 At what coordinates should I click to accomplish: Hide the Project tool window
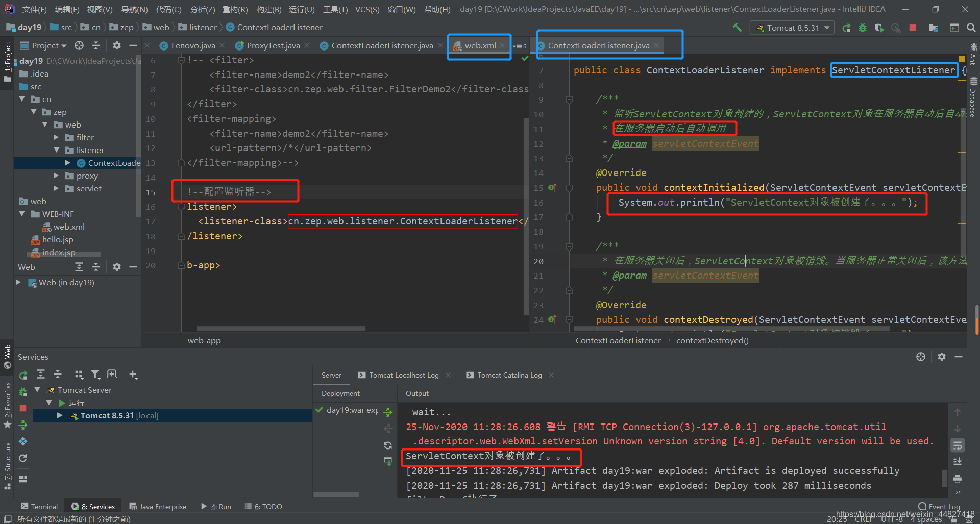133,45
